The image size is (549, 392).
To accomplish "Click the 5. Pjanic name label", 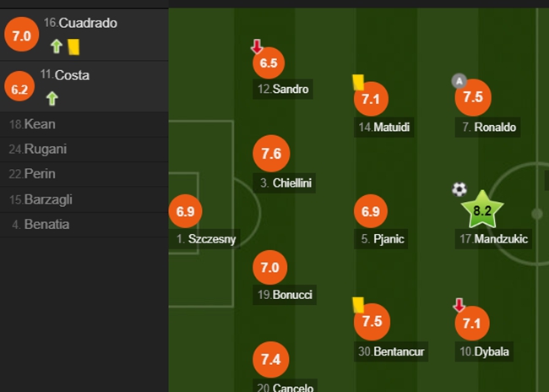I will click(x=381, y=239).
